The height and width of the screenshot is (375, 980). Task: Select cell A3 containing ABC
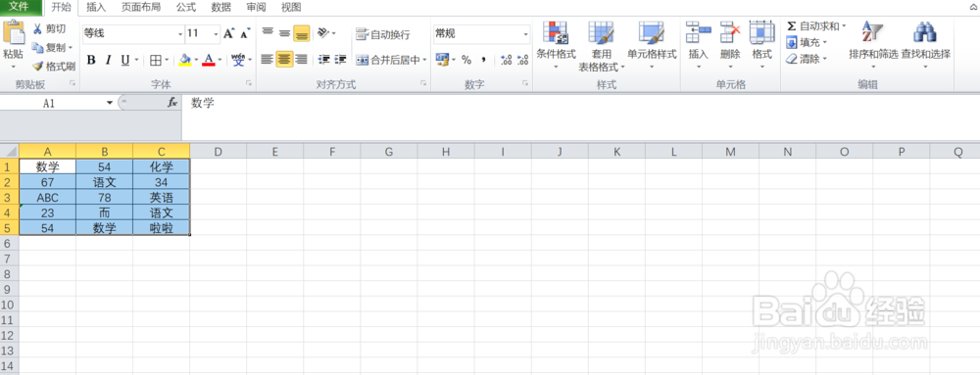point(47,197)
